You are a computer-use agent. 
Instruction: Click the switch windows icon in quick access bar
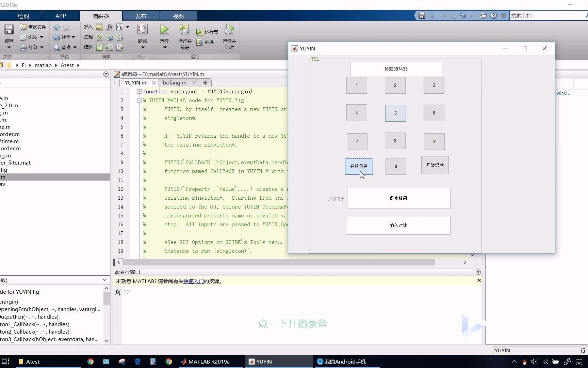(483, 15)
